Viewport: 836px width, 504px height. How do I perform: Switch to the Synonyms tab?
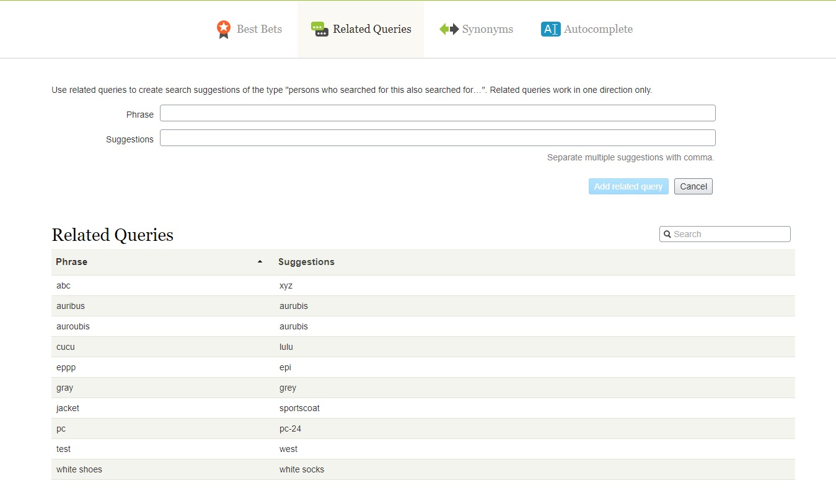click(x=487, y=29)
